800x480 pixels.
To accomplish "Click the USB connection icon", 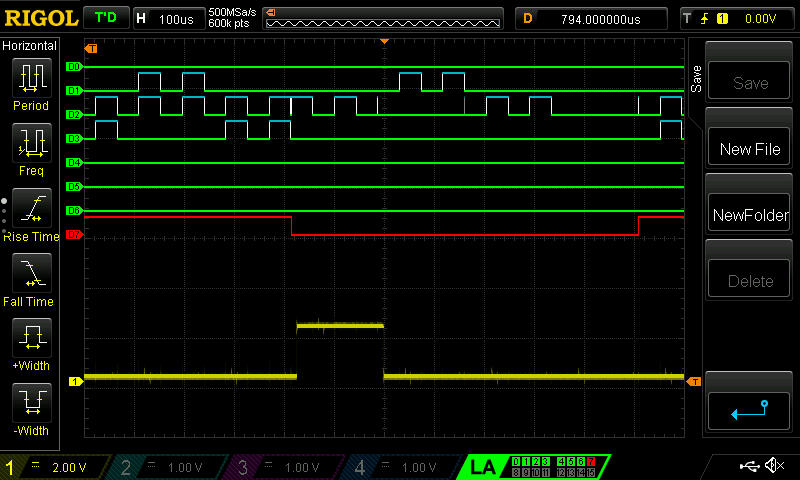I will 748,466.
